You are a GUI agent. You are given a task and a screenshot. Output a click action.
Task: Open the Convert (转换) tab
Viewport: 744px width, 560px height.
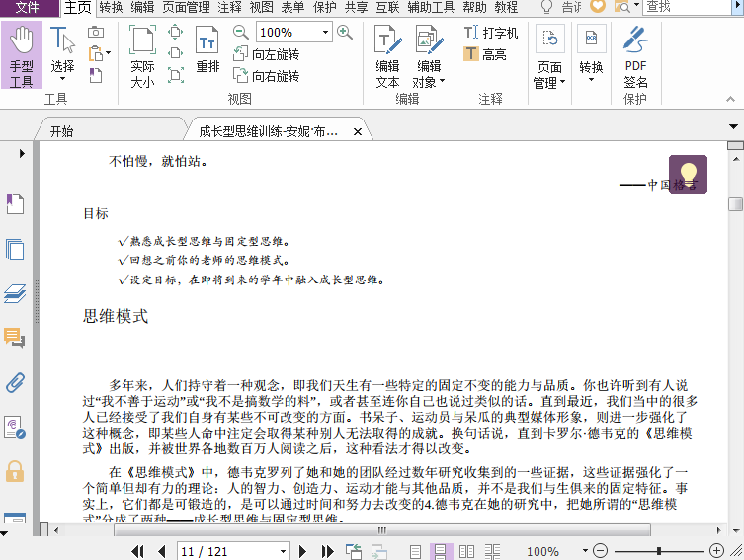tap(111, 7)
